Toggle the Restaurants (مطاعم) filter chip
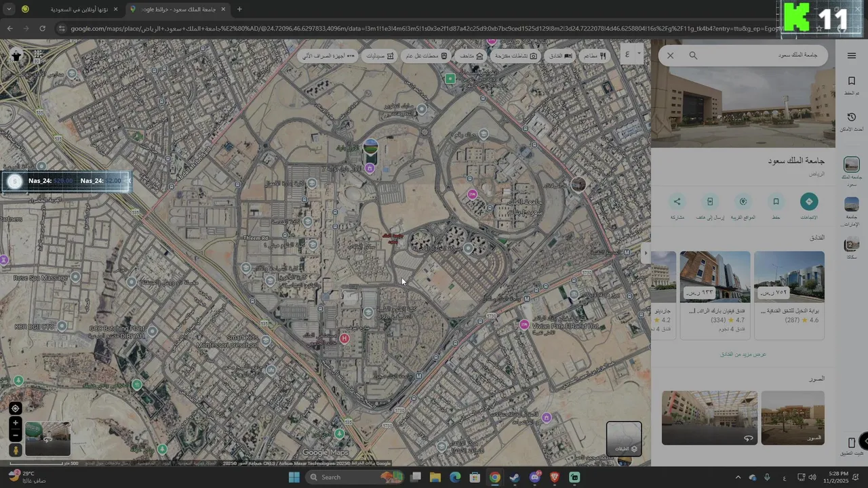The image size is (868, 488). [595, 56]
